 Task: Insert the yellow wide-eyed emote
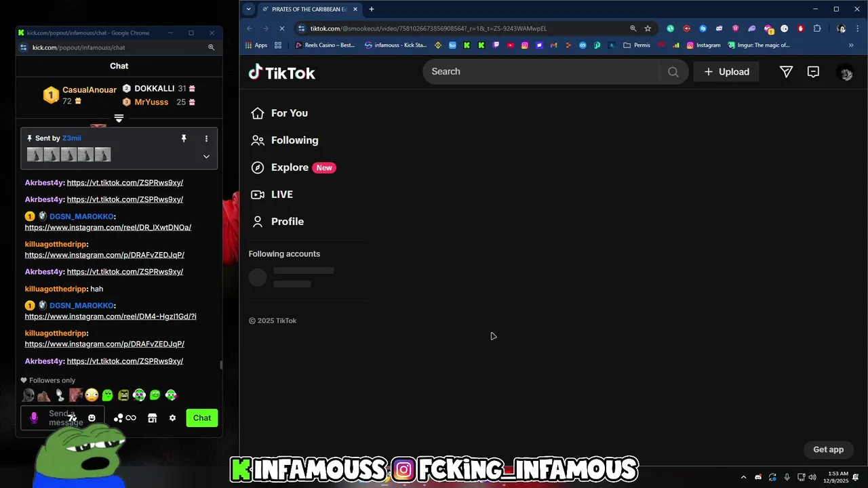point(92,395)
